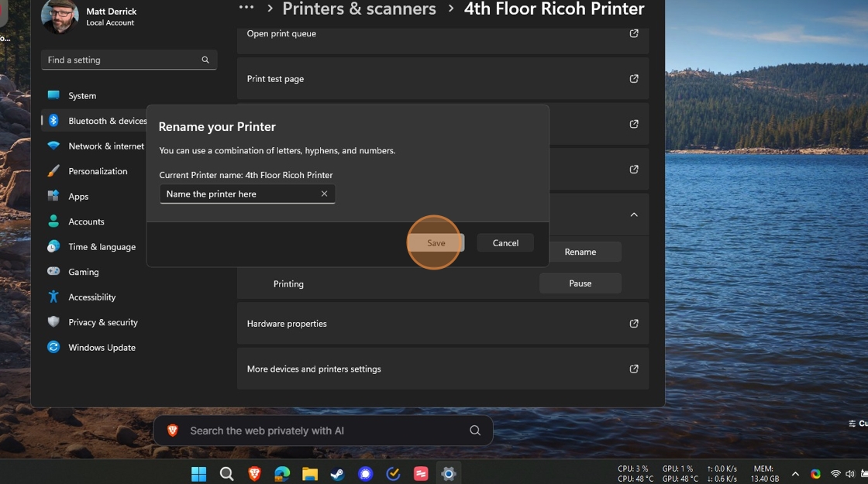Image resolution: width=868 pixels, height=484 pixels.
Task: Click the breadcrumb ellipsis menu
Action: pyautogui.click(x=246, y=7)
